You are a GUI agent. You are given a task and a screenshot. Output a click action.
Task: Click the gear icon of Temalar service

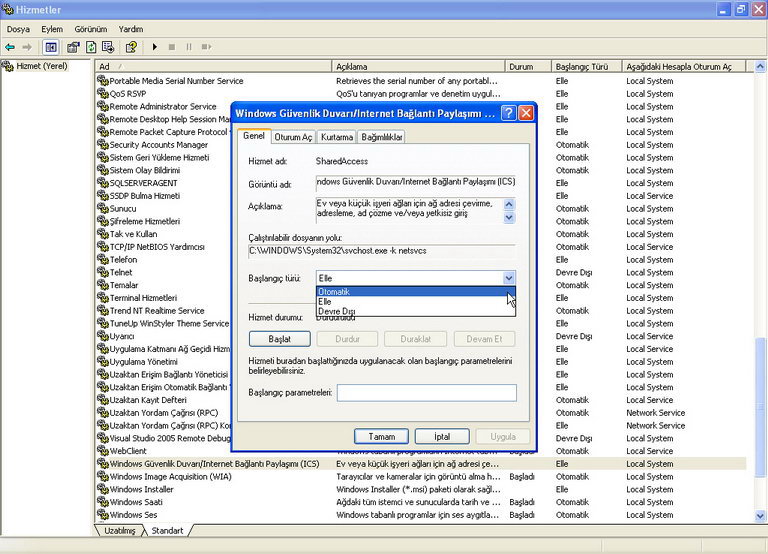pyautogui.click(x=103, y=285)
